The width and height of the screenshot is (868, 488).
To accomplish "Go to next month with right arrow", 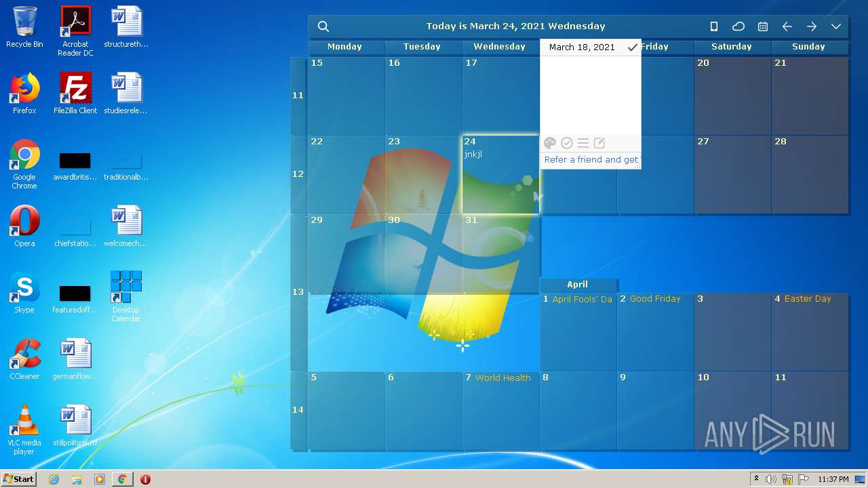I will (812, 26).
